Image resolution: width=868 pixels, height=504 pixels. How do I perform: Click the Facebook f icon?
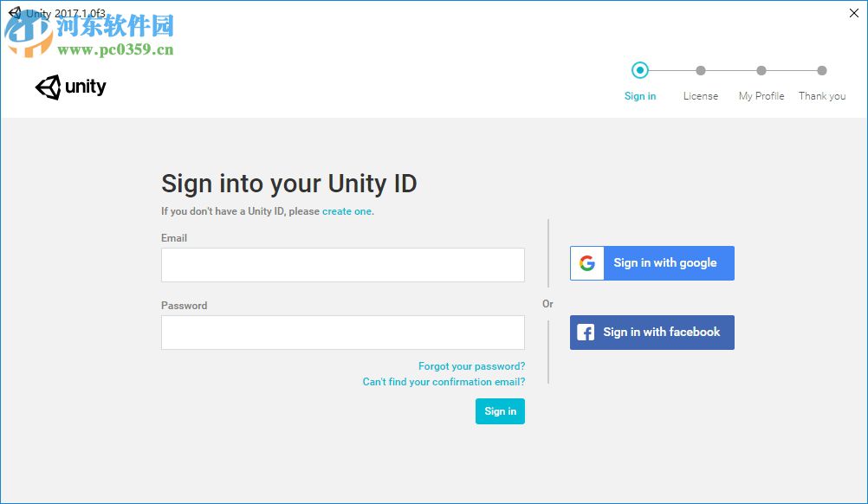[586, 332]
